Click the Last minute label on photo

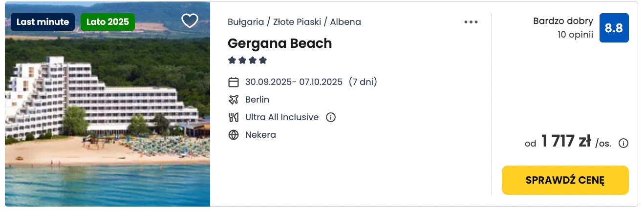43,22
